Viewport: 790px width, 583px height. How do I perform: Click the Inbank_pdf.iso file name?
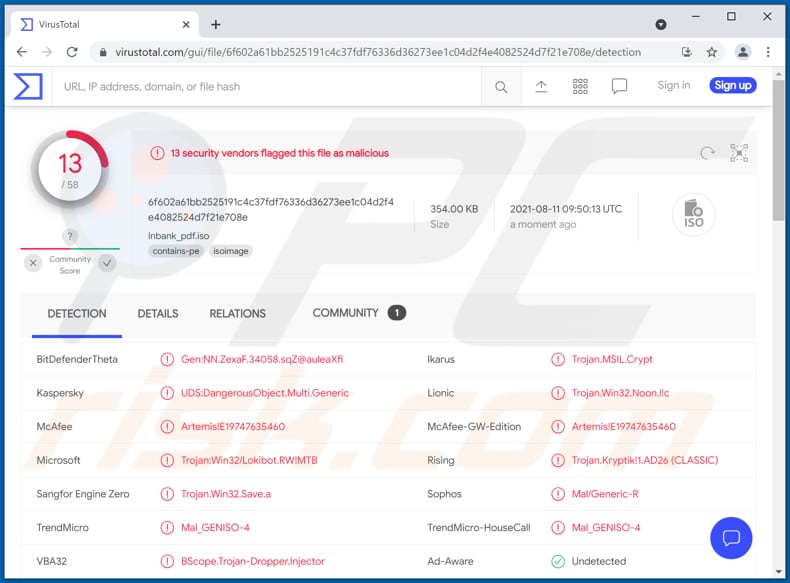(x=178, y=236)
